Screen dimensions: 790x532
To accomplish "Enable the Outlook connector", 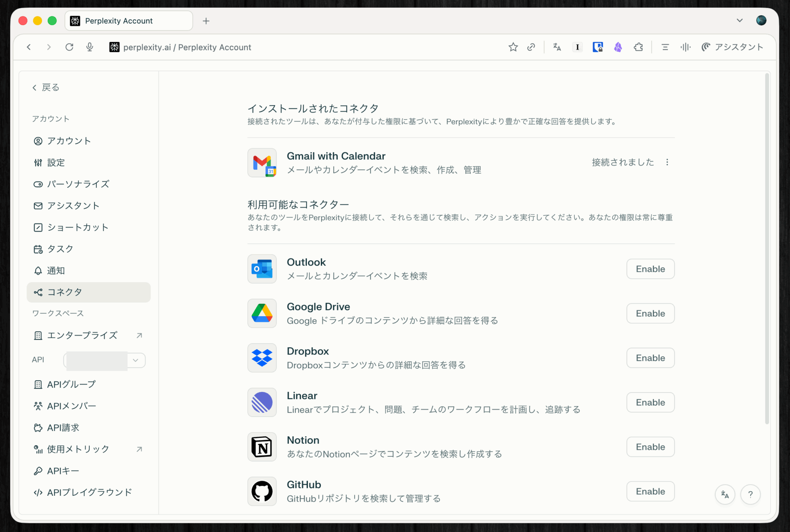I will tap(650, 269).
